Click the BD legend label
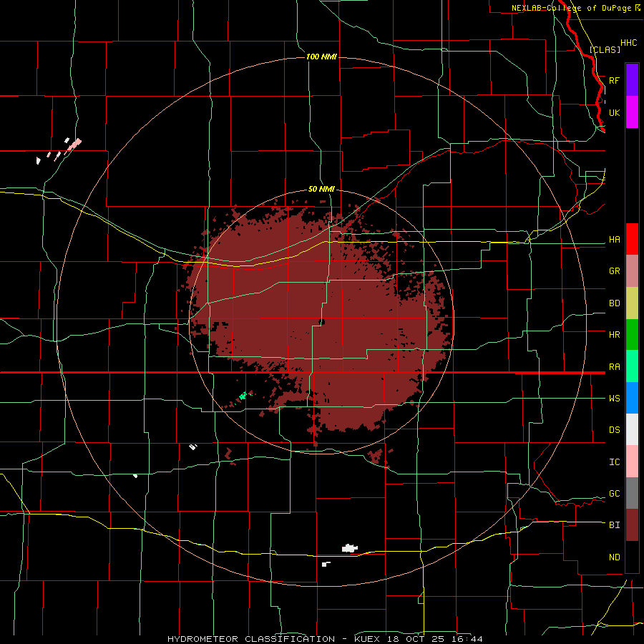This screenshot has width=644, height=644. 614,303
